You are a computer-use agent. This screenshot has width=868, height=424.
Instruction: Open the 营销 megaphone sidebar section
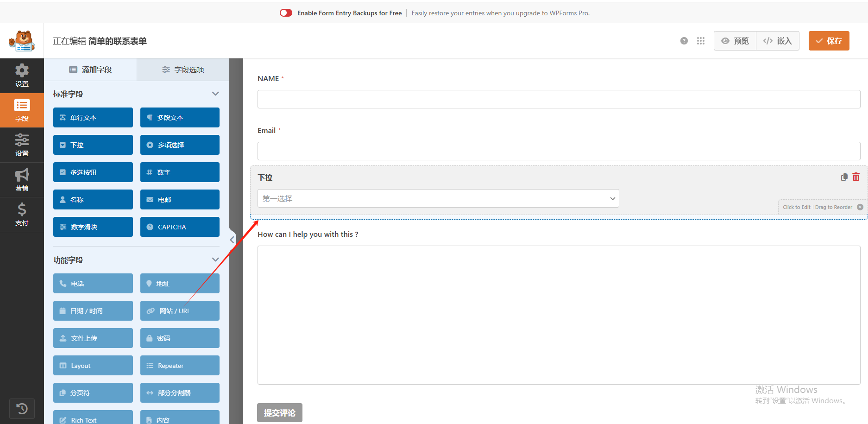(22, 179)
